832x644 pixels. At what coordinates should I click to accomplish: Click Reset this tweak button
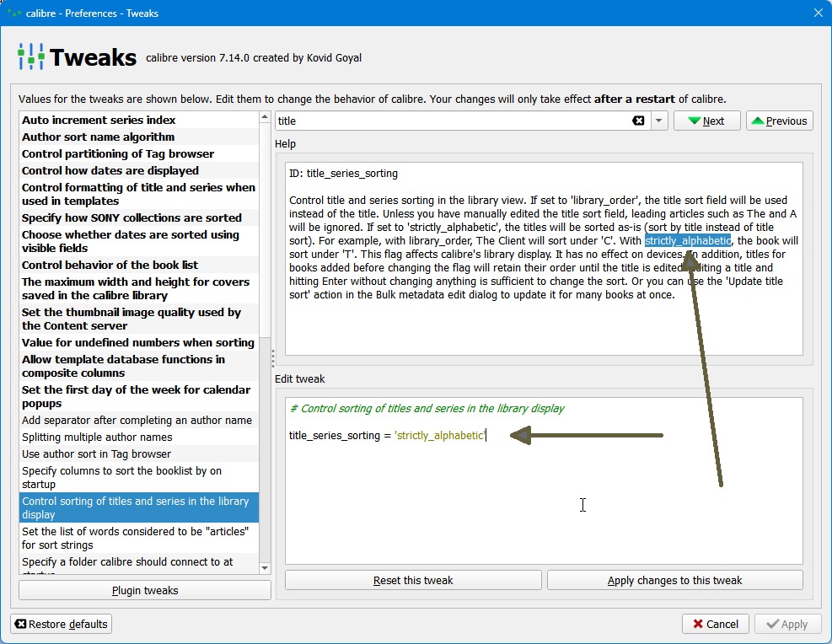click(x=413, y=580)
